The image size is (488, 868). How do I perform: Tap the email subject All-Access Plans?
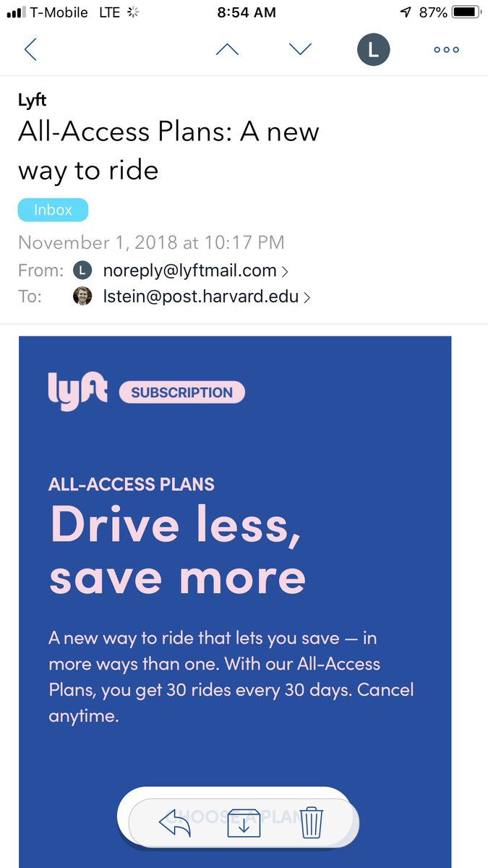coord(168,151)
